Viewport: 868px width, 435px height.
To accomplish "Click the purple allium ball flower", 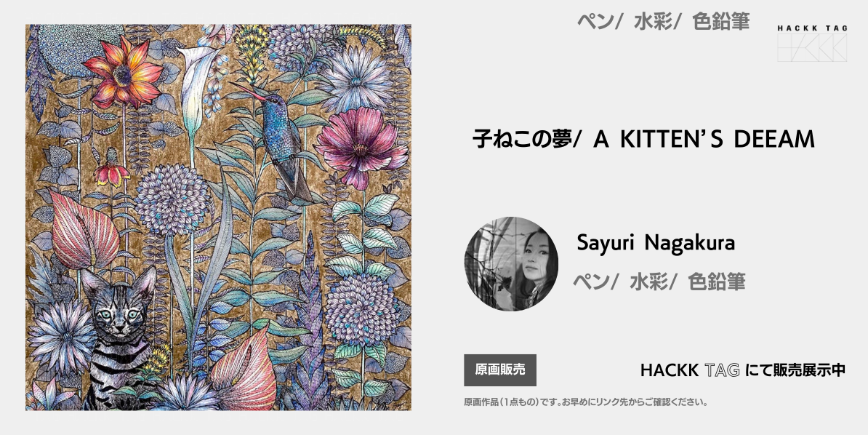I will 173,199.
